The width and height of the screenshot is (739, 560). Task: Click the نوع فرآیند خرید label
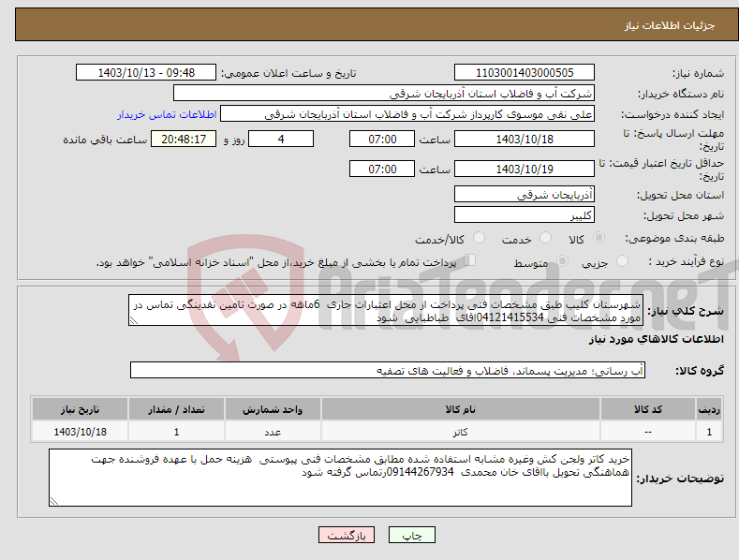tap(686, 261)
